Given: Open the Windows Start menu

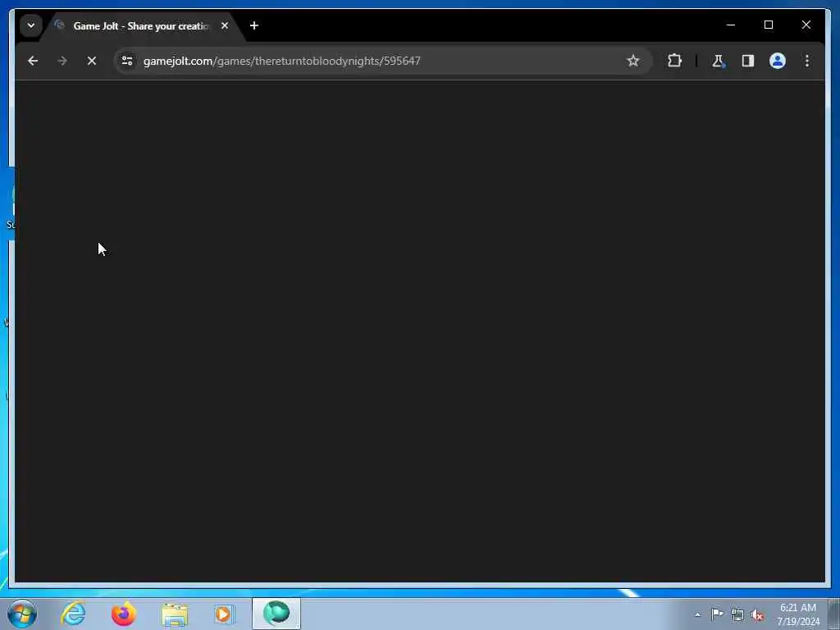Looking at the screenshot, I should [x=22, y=614].
